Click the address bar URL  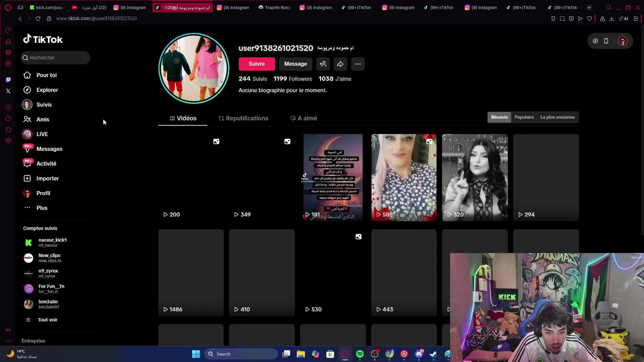tap(96, 19)
